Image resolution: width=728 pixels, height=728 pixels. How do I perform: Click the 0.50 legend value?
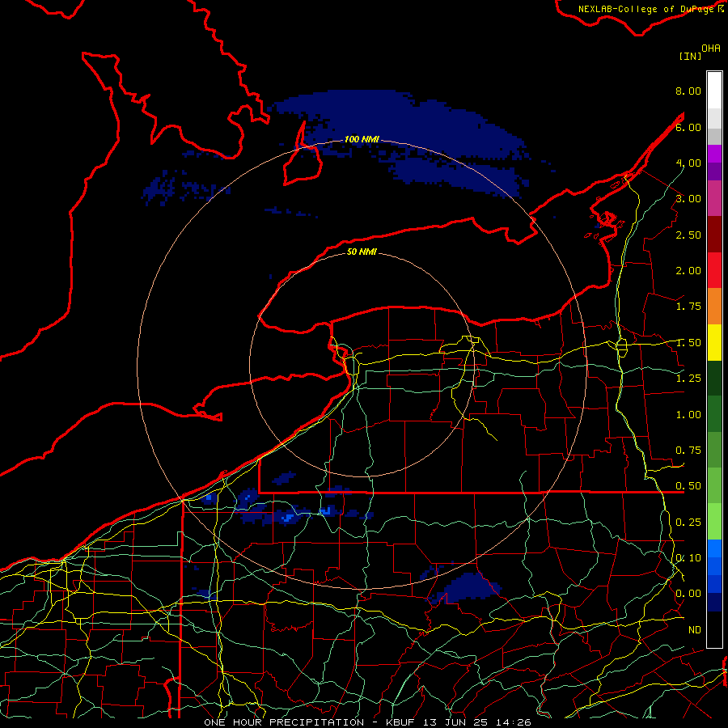(x=688, y=486)
